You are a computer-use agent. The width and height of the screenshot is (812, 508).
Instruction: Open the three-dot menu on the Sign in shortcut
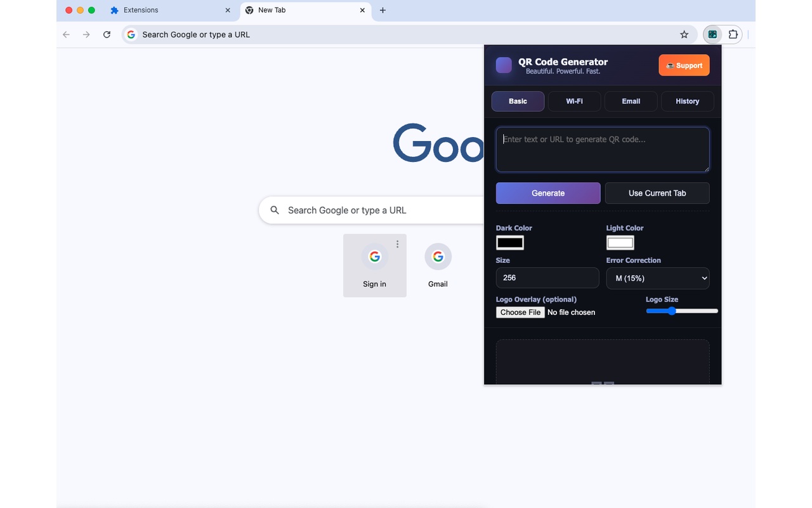tap(398, 244)
